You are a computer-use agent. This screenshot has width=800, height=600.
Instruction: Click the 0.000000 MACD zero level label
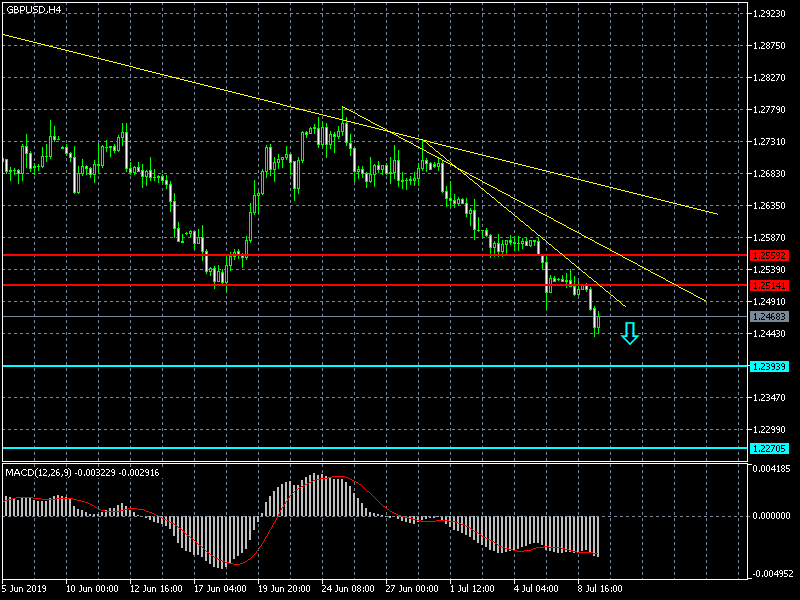pyautogui.click(x=771, y=516)
